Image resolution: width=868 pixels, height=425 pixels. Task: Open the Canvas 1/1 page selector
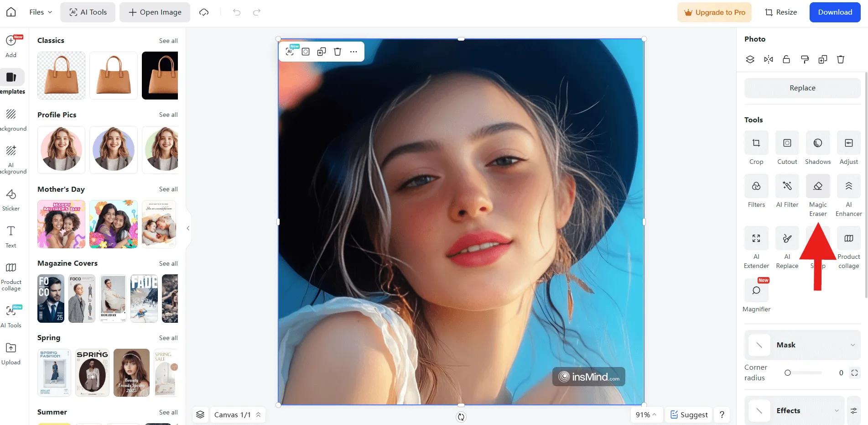coord(238,415)
